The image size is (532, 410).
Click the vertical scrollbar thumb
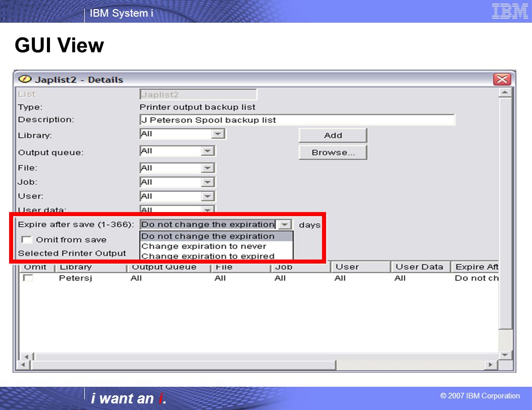pos(505,213)
